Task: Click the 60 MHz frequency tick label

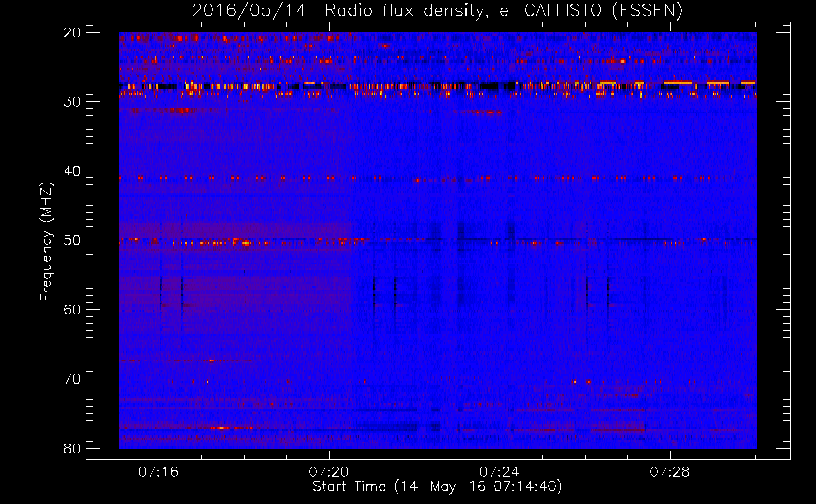Action: (72, 310)
